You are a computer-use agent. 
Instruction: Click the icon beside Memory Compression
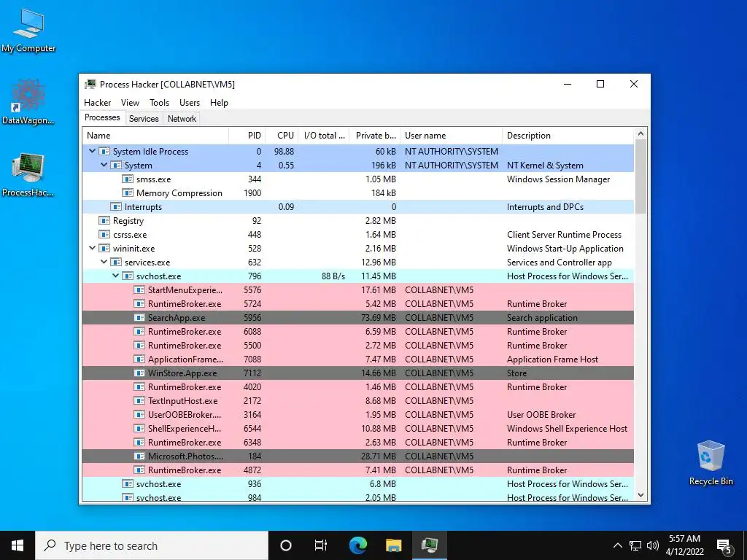(127, 192)
